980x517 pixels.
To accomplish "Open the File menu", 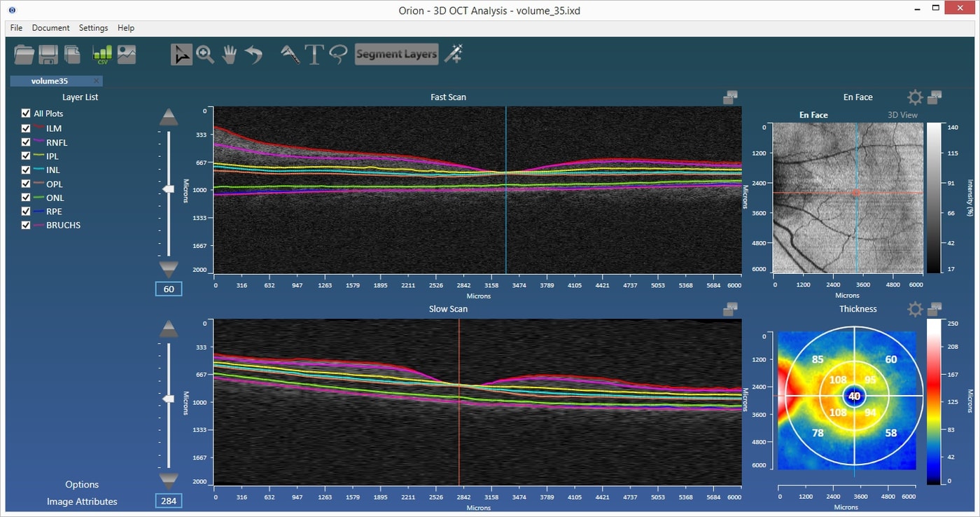I will tap(16, 28).
